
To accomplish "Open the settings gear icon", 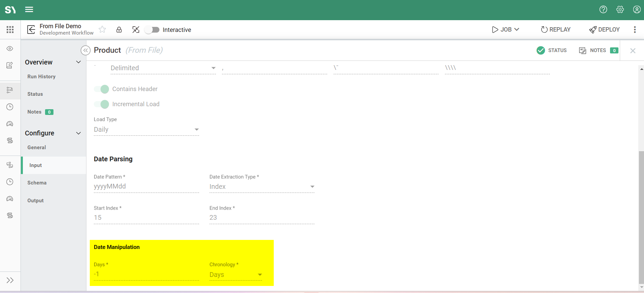I will [x=620, y=9].
